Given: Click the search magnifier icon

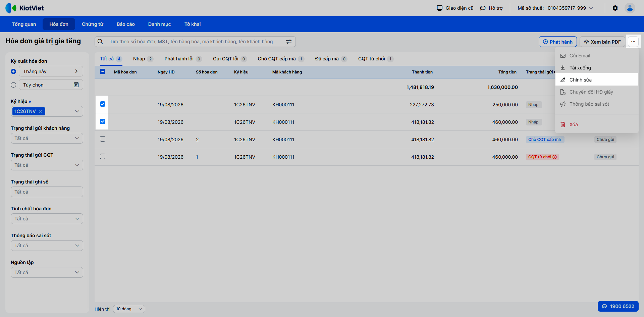Looking at the screenshot, I should 100,42.
